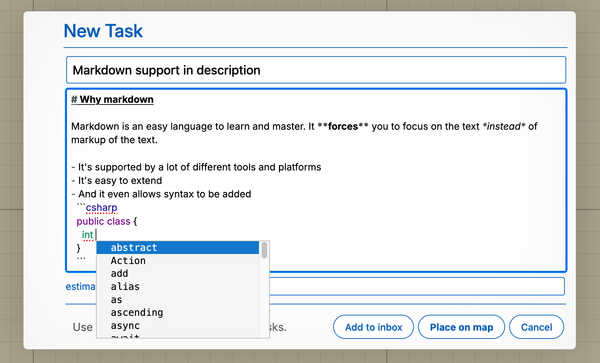This screenshot has width=600, height=363.
Task: Click the Add to inbox button
Action: [373, 327]
